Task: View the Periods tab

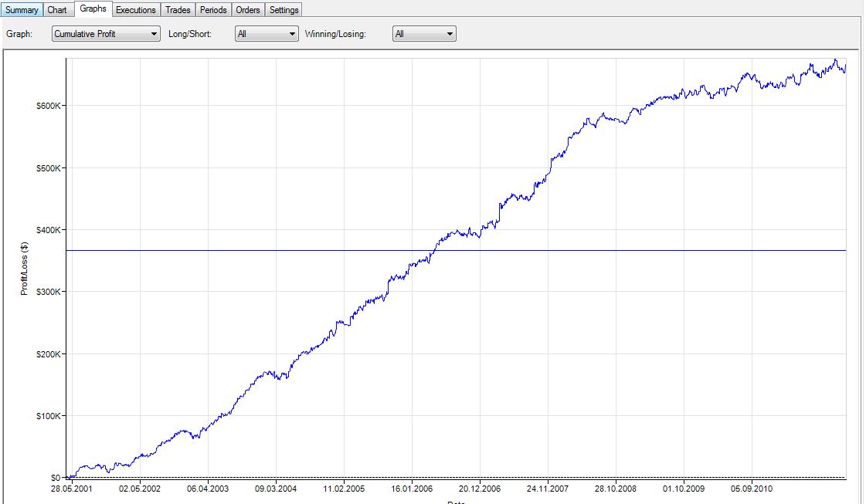Action: click(x=213, y=10)
